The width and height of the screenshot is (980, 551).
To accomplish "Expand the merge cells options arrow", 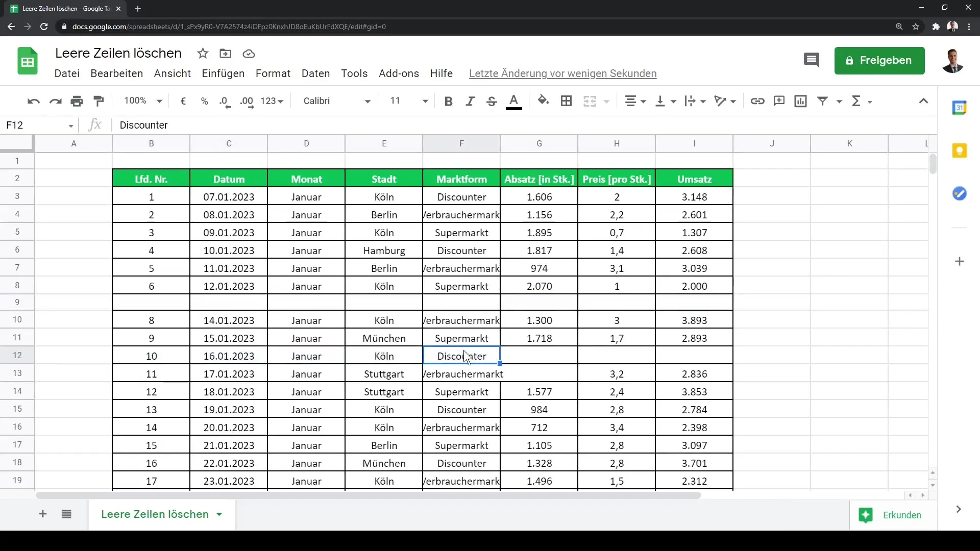I will tap(606, 102).
